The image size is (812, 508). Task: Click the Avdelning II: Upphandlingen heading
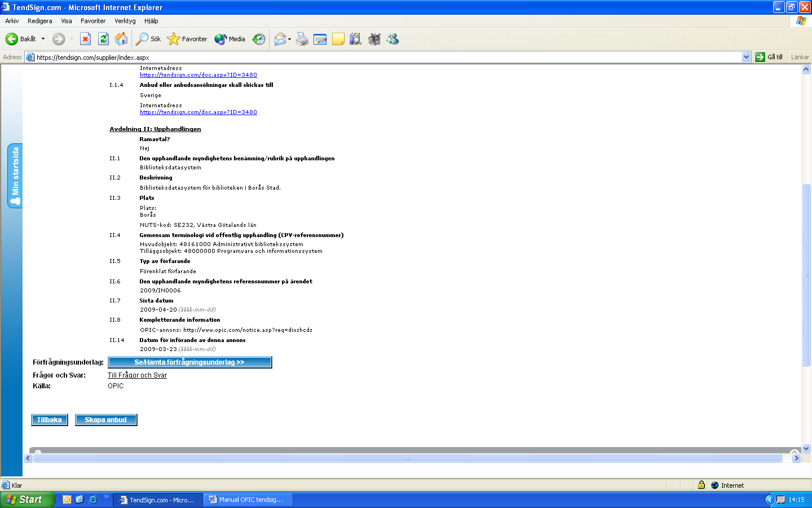[155, 129]
